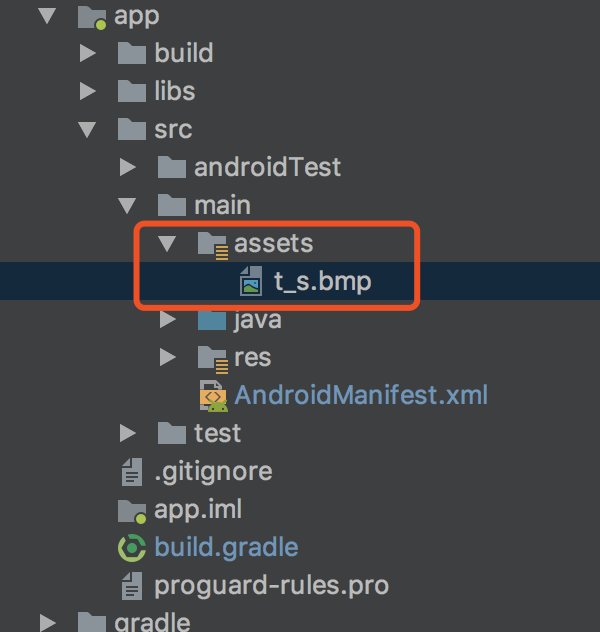Click the t_s.bmp image file icon

point(251,281)
